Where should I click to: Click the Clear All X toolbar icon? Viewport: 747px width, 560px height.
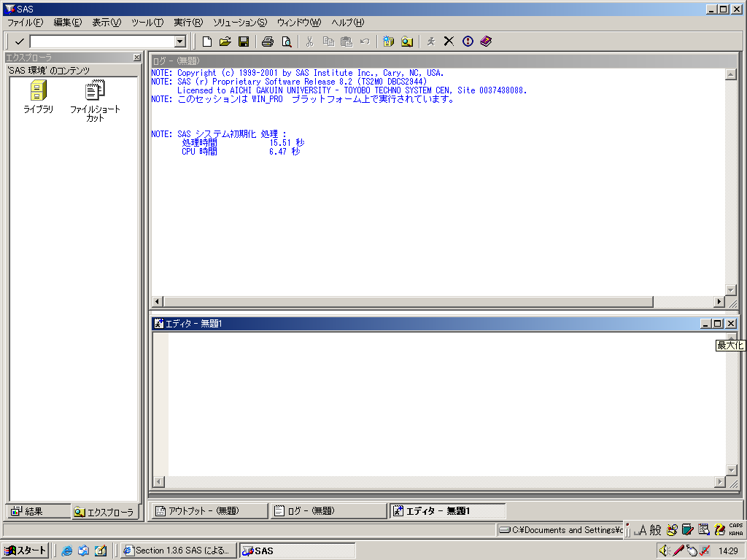449,42
